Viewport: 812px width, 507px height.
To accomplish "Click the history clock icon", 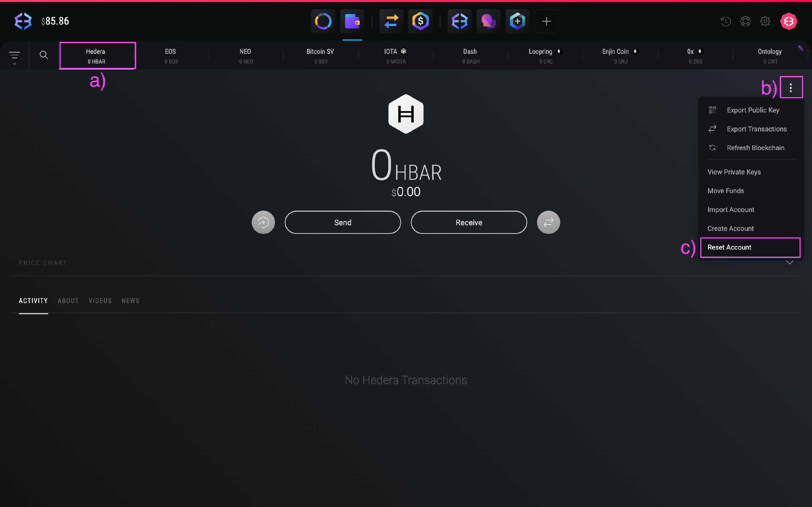I will [x=725, y=21].
